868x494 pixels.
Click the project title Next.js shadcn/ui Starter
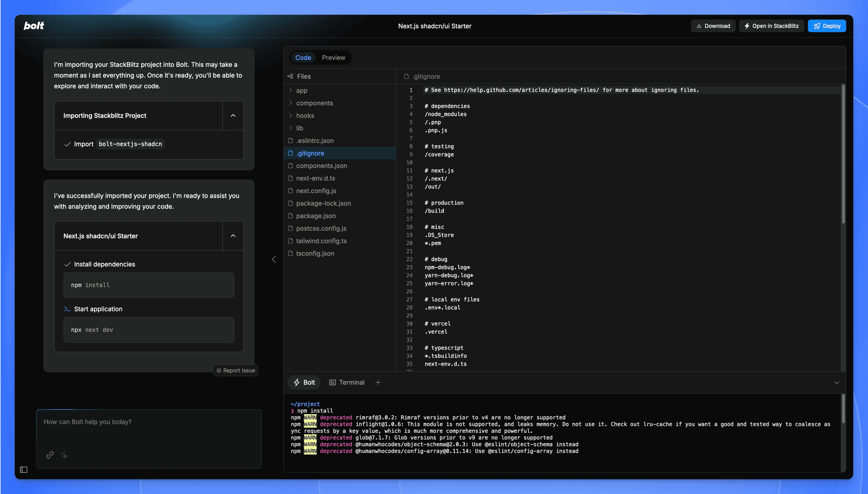coord(435,26)
